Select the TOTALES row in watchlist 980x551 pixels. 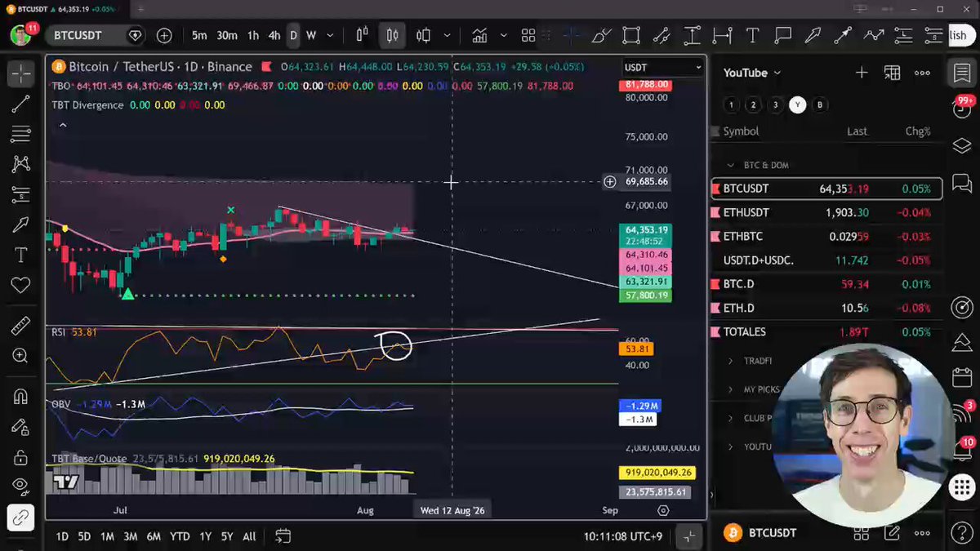coord(826,331)
